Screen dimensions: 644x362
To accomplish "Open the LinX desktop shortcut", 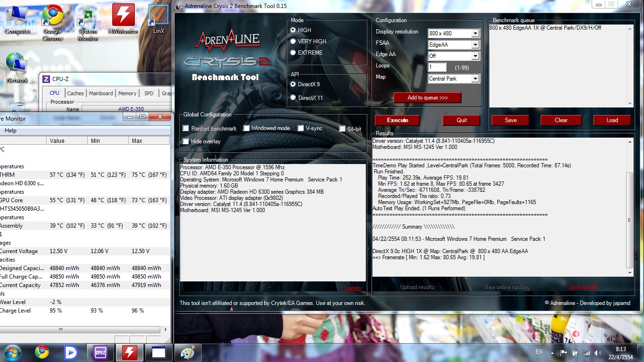I will pos(159,19).
